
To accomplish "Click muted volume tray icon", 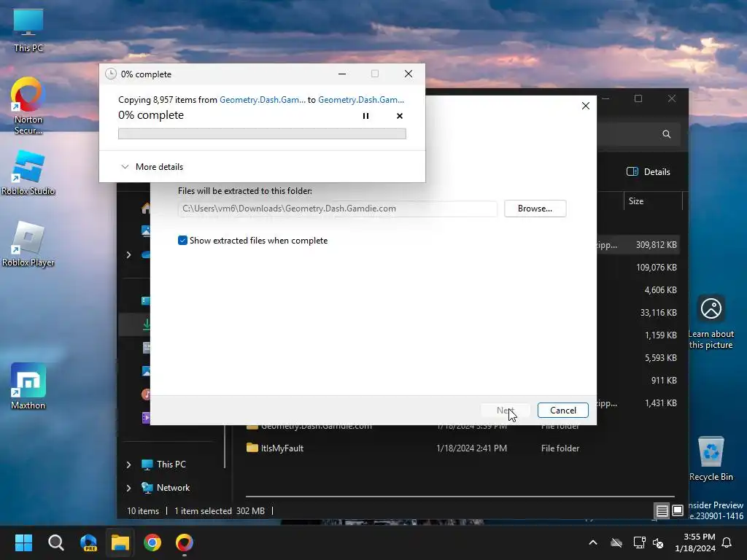I will [659, 542].
